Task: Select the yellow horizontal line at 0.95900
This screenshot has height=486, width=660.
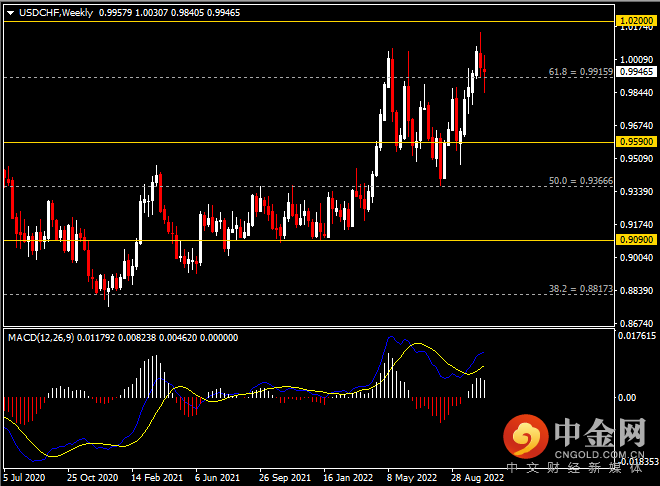Action: click(x=309, y=143)
